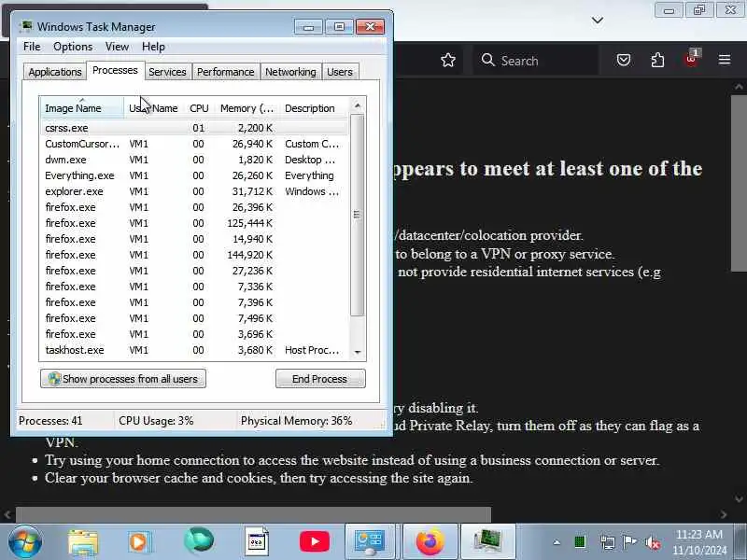Switch to the Users tab
Screen dimensions: 747x560
[x=340, y=72]
